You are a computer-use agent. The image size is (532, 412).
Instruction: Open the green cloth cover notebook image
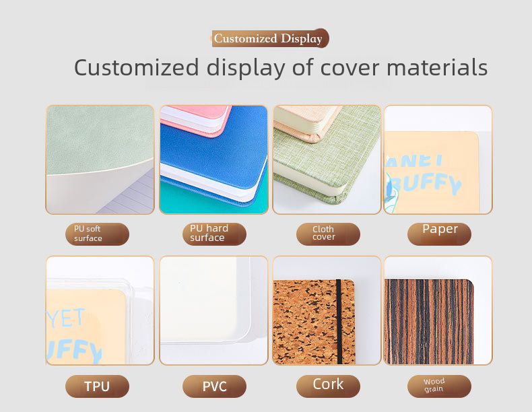click(327, 160)
